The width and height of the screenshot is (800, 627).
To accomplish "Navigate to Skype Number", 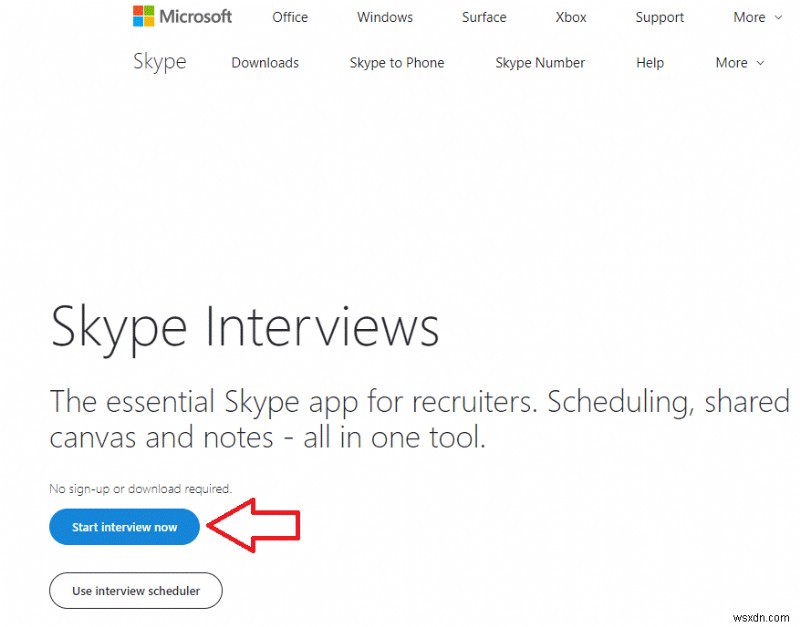I will (x=539, y=63).
